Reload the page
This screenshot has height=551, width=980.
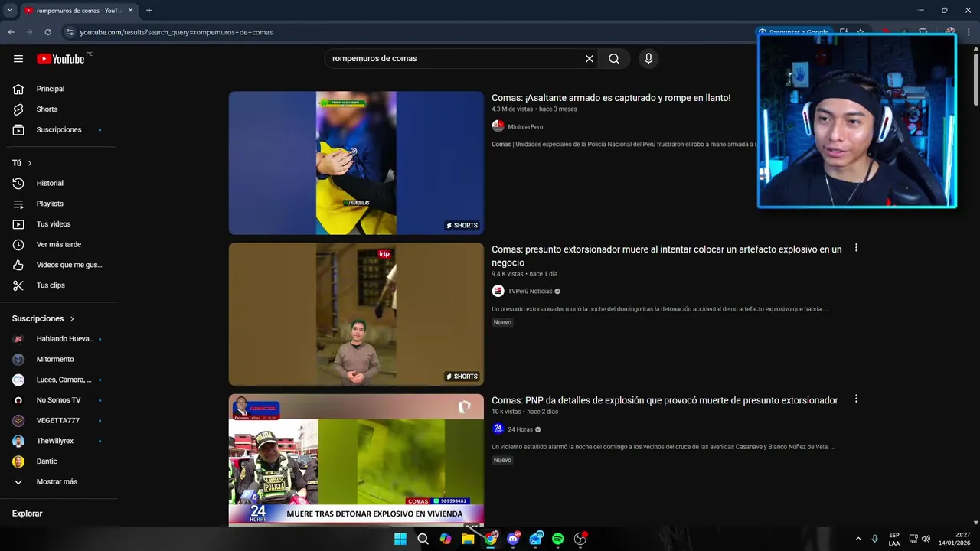(x=47, y=32)
